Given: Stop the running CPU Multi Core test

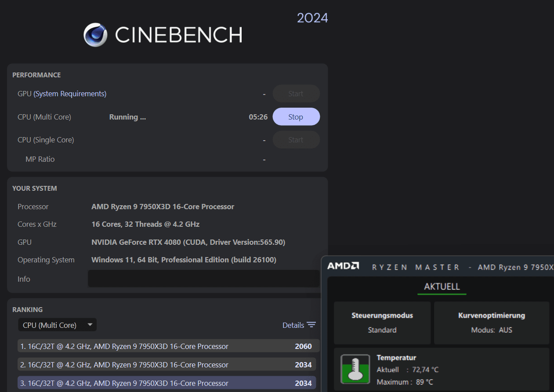Looking at the screenshot, I should pyautogui.click(x=296, y=117).
